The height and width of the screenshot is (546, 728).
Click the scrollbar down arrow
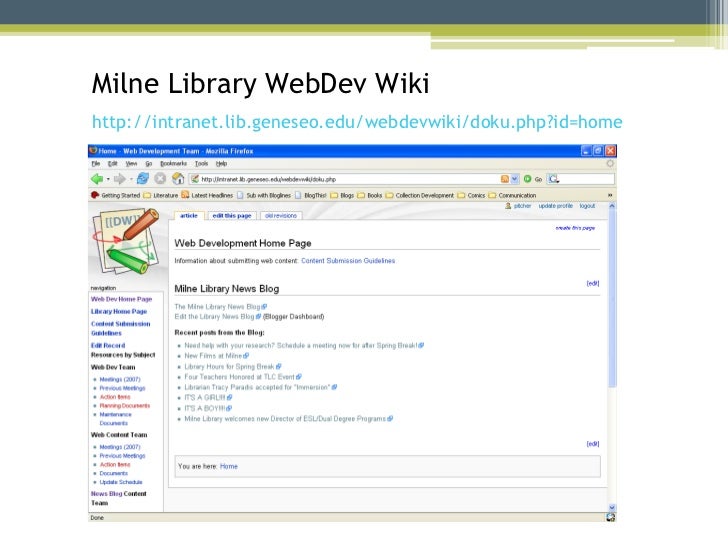point(612,507)
